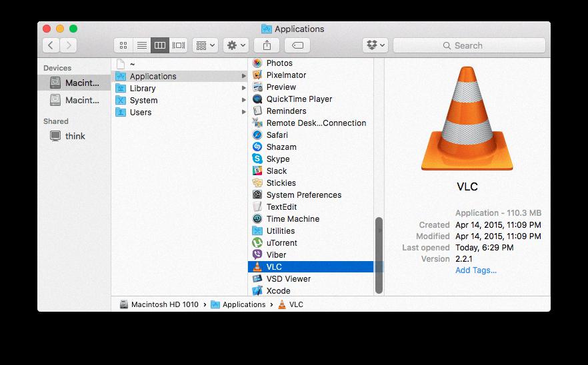The image size is (588, 365).
Task: Select the Pixelmator app icon
Action: [x=257, y=75]
